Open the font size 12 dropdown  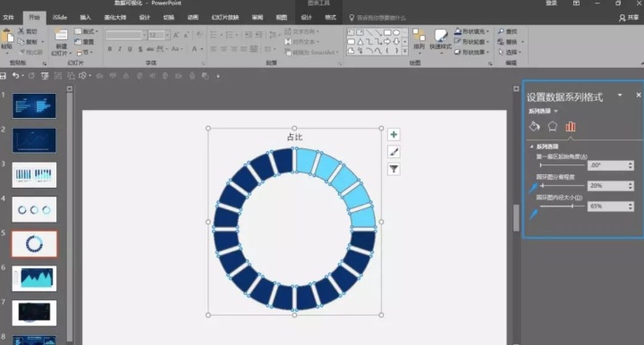tap(167, 35)
